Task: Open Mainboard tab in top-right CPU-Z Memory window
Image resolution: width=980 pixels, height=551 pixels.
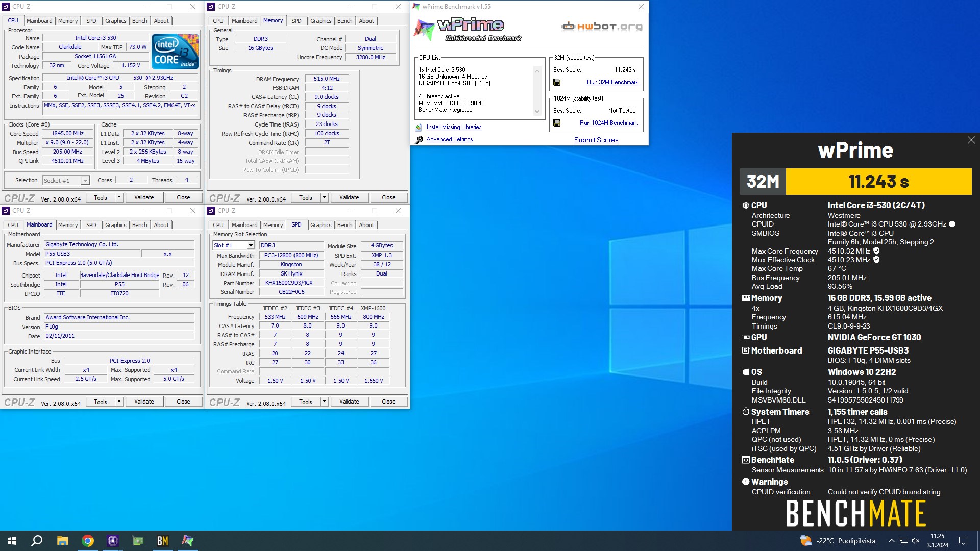Action: 244,21
